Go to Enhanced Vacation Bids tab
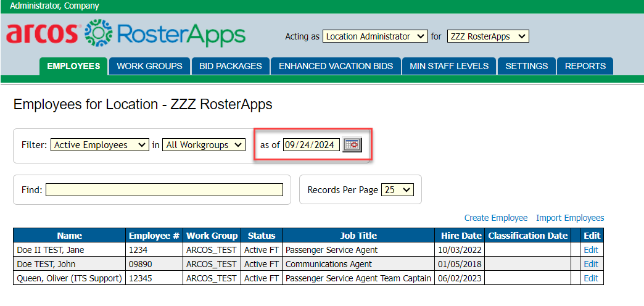This screenshot has height=306, width=644. tap(336, 66)
